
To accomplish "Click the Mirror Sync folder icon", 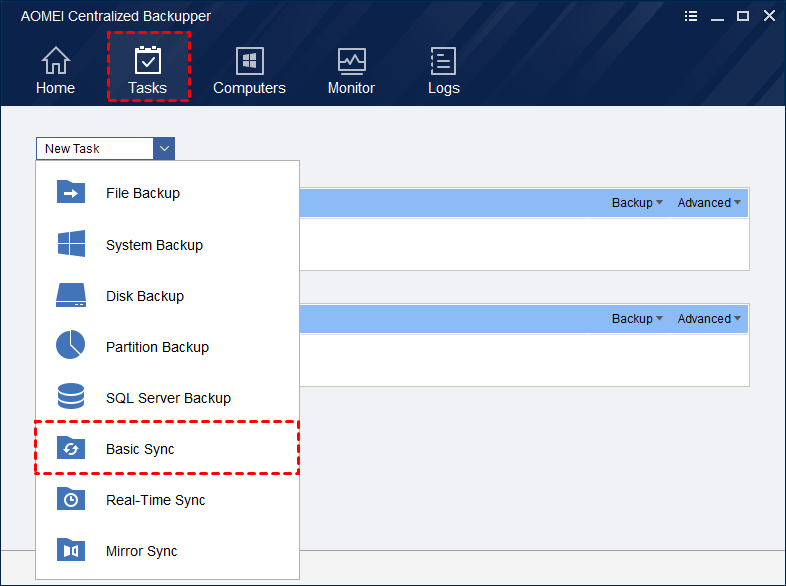I will pyautogui.click(x=71, y=549).
